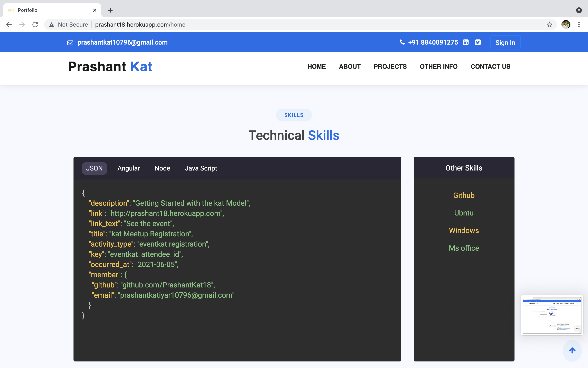
Task: Click Ubntu in Other Skills
Action: [x=464, y=213]
